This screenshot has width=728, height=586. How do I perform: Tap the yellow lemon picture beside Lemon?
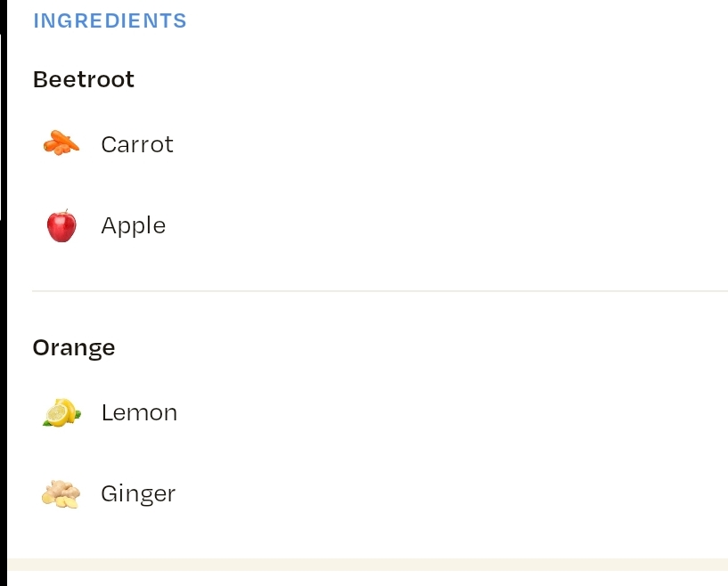coord(61,412)
